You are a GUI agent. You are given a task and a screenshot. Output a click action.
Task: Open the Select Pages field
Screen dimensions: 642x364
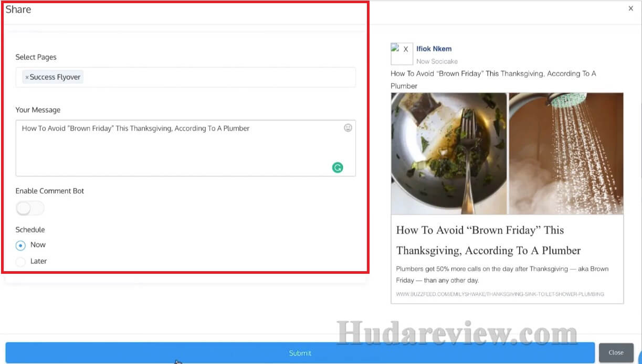point(185,77)
